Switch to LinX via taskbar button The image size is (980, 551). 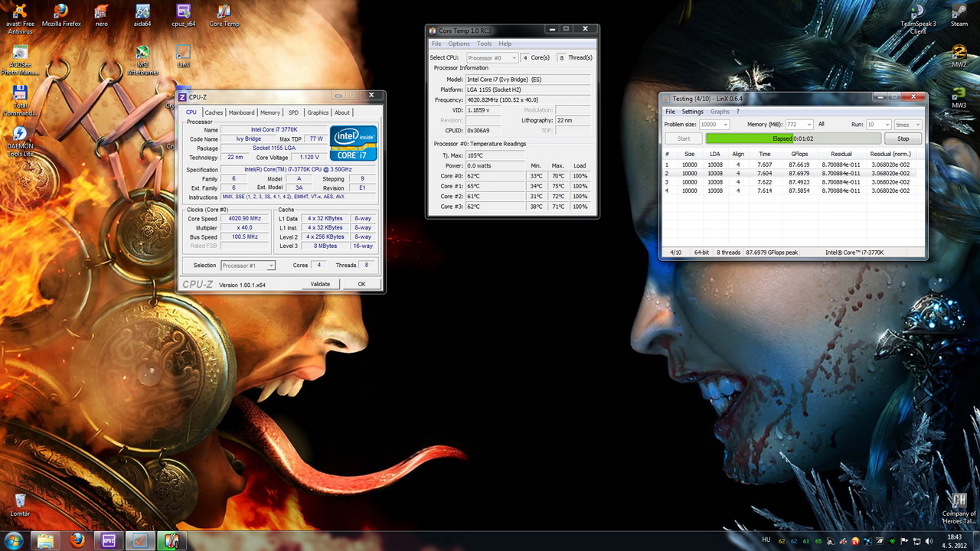(139, 540)
